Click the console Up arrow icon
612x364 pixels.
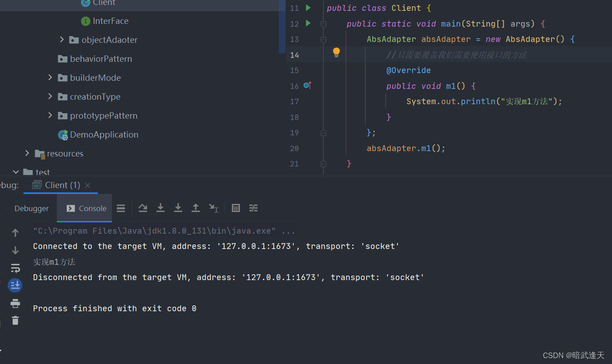[x=15, y=233]
